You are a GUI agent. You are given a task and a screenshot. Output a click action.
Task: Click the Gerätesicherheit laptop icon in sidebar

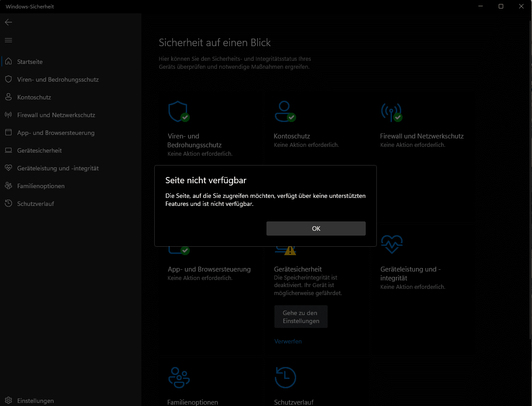click(x=8, y=150)
